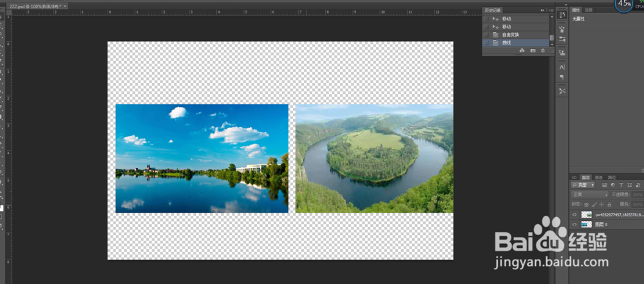Image resolution: width=644 pixels, height=284 pixels.
Task: Set history brush source at 曲线 state
Action: coord(486,43)
